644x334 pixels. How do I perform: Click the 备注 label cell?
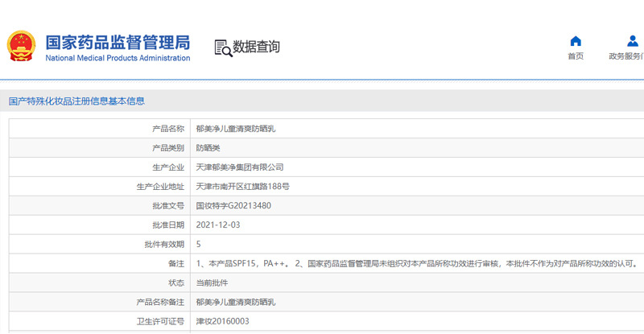pyautogui.click(x=100, y=264)
